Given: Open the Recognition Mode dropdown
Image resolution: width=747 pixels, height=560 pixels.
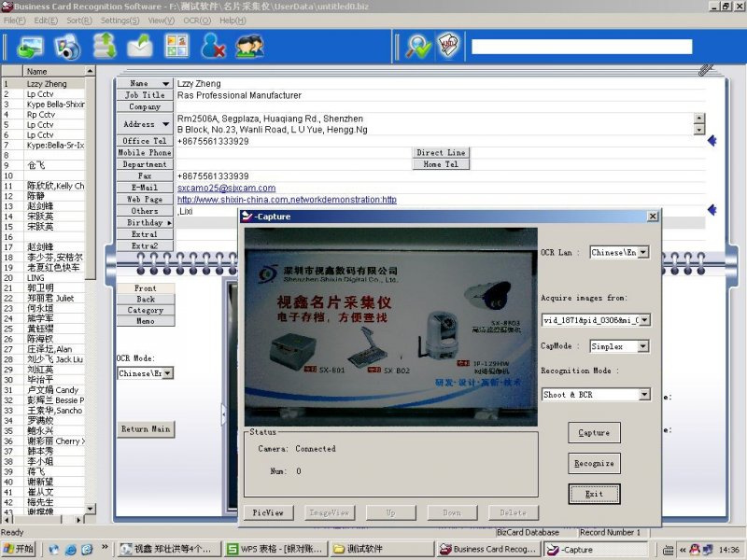Looking at the screenshot, I should click(x=644, y=394).
